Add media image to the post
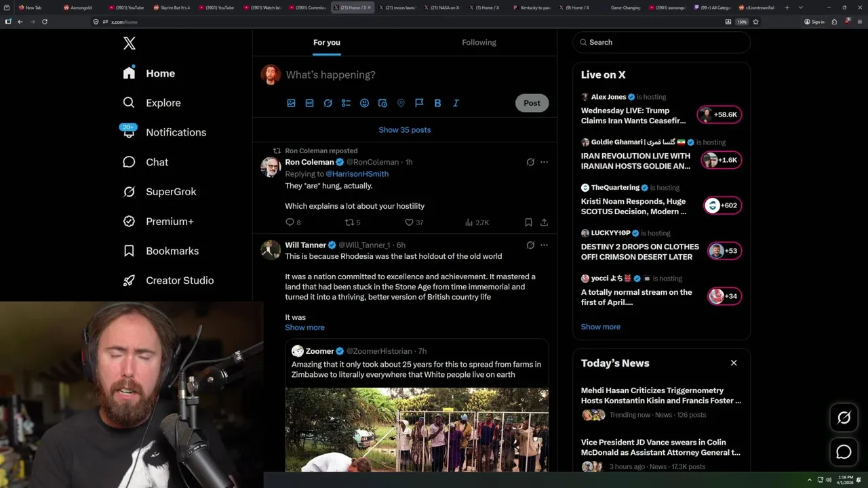The width and height of the screenshot is (868, 488). point(291,103)
